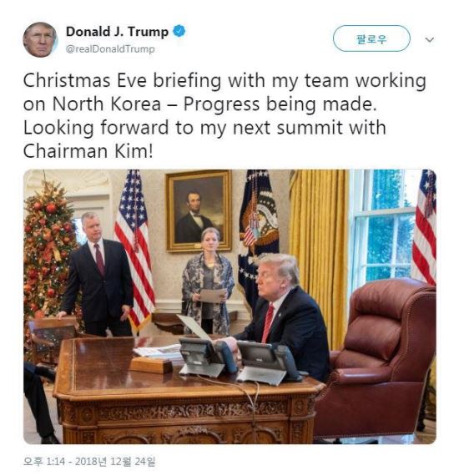Click the words "Chairman Kim!"
This screenshot has width=459, height=476.
click(x=88, y=150)
